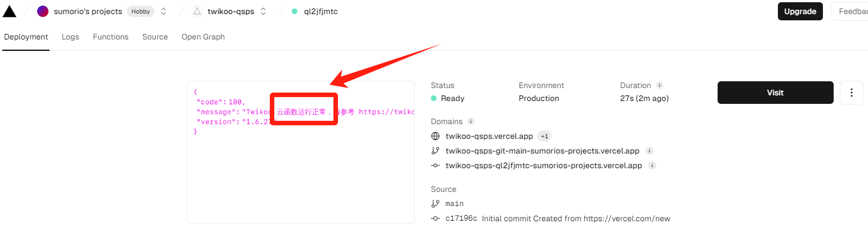Open the twikoo-qsps project link
868x232 pixels.
pos(231,11)
